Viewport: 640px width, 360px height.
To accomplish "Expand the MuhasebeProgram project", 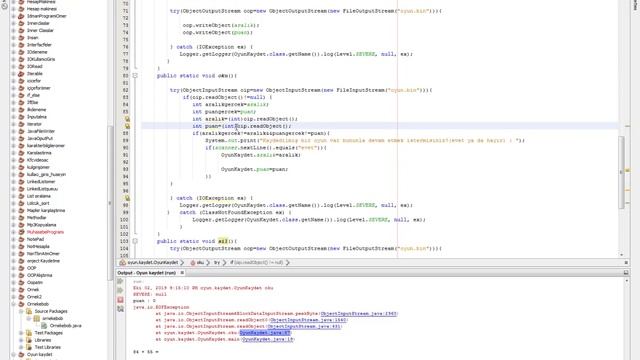I will point(13,232).
